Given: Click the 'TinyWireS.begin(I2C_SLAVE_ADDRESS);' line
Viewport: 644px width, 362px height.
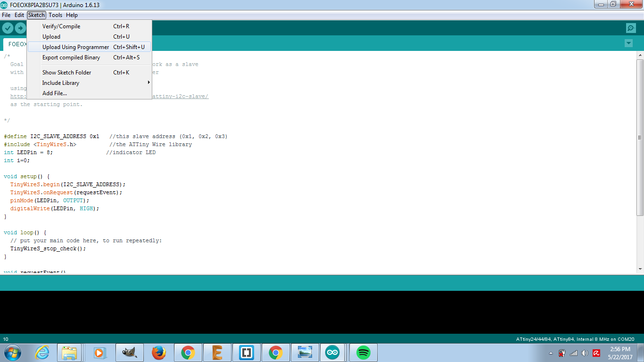Looking at the screenshot, I should coord(68,184).
